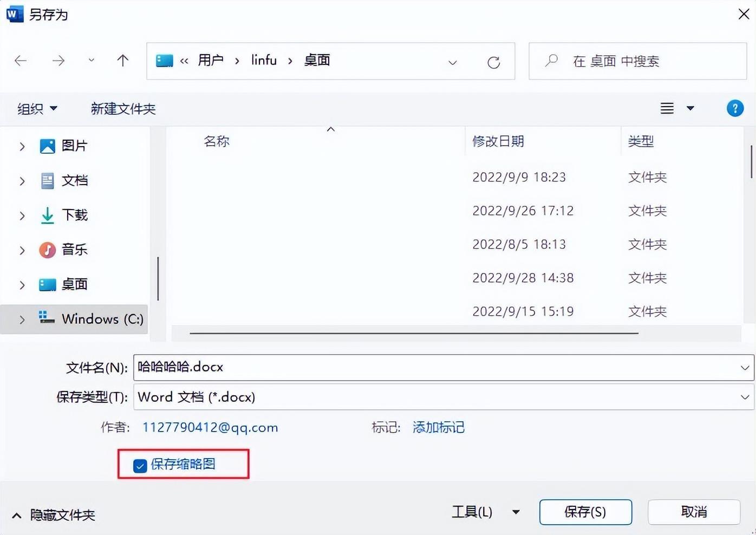Image resolution: width=756 pixels, height=535 pixels.
Task: Select linfu in the address path
Action: point(264,60)
